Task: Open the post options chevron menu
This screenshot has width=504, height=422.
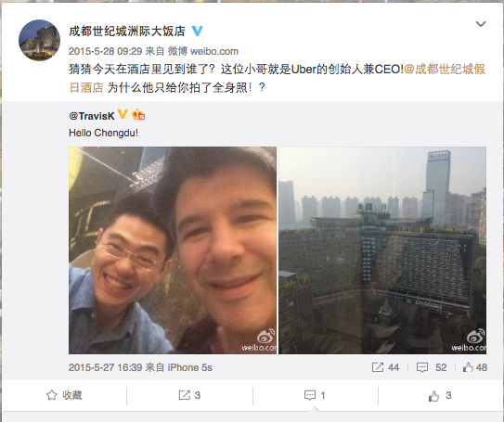Action: (x=481, y=24)
